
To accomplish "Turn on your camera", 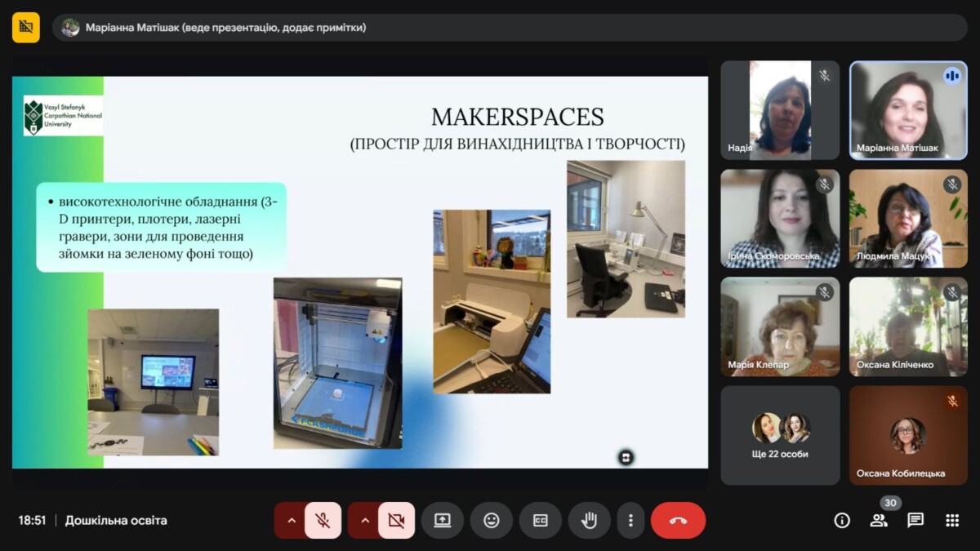I will (396, 520).
